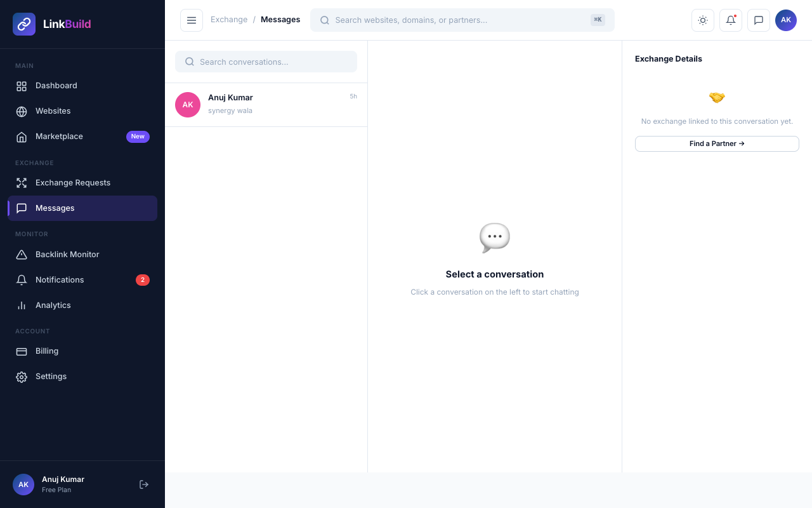This screenshot has height=508, width=812.
Task: Open the Settings page
Action: [x=82, y=377]
